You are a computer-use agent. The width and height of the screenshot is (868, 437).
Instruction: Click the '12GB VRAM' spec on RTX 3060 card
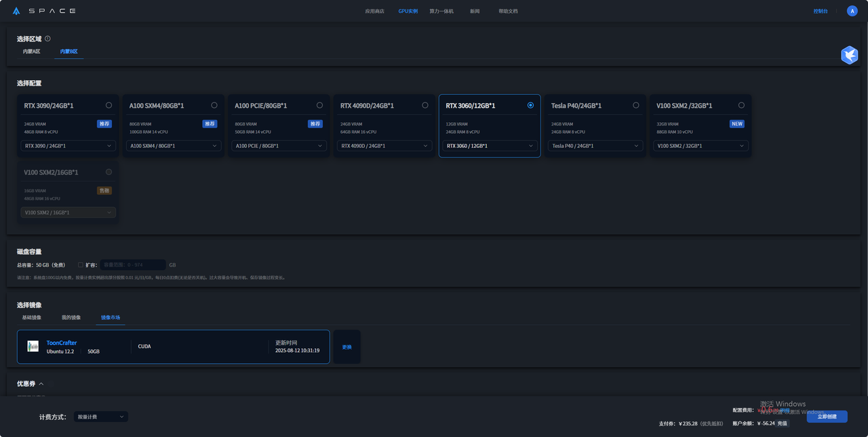(456, 124)
